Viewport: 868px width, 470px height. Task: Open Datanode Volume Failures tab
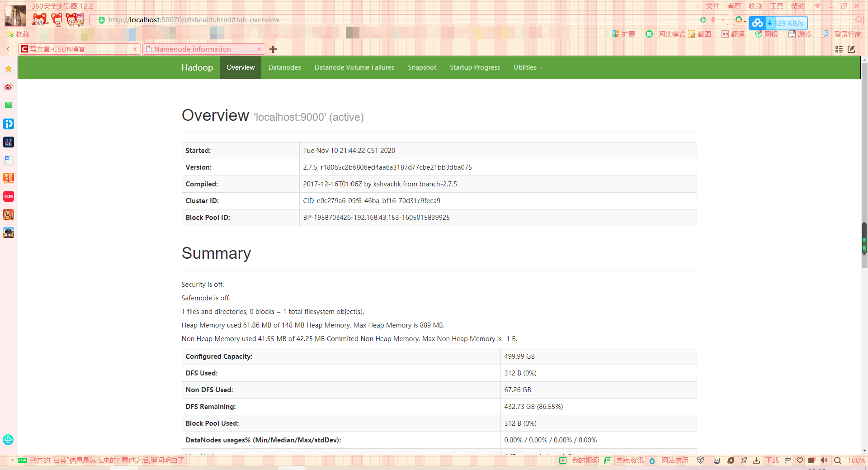[354, 67]
